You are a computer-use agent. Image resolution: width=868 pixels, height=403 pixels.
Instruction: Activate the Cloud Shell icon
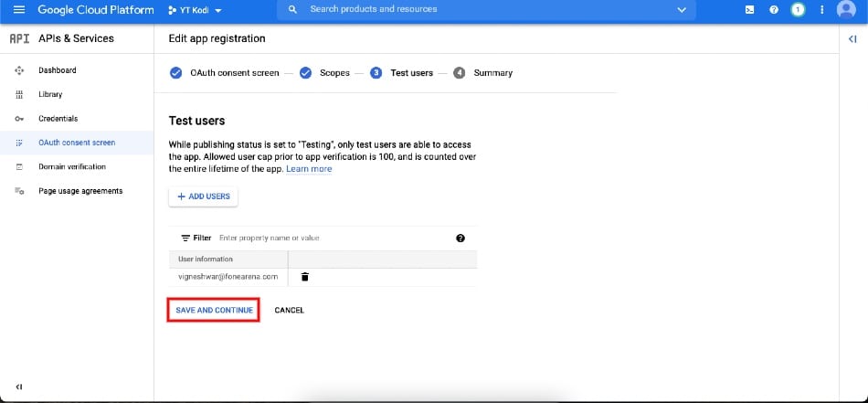tap(749, 9)
